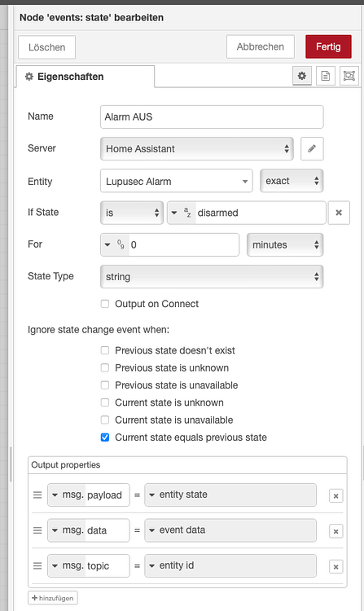Click 'Ignore state change event when:' text
The height and width of the screenshot is (611, 364).
(99, 330)
